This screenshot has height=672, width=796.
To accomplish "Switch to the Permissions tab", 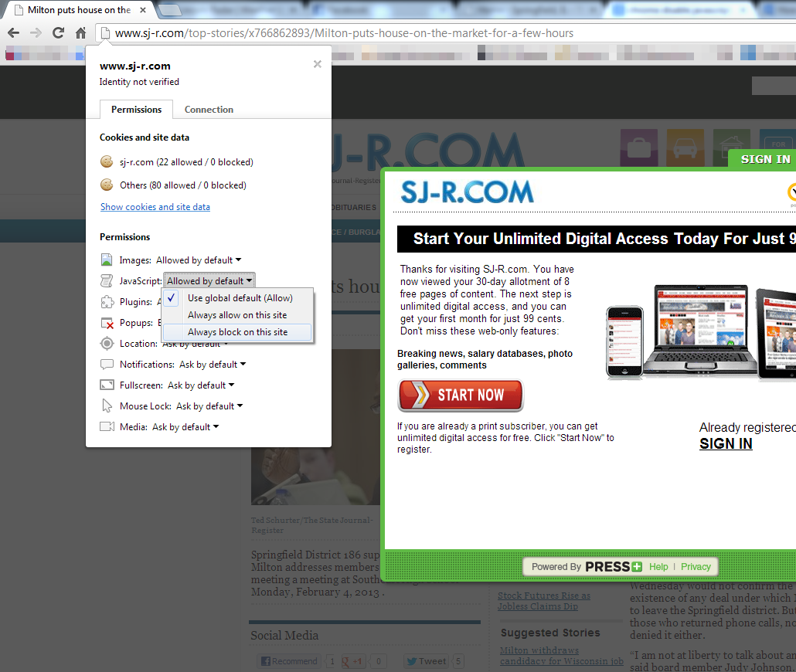I will [137, 110].
